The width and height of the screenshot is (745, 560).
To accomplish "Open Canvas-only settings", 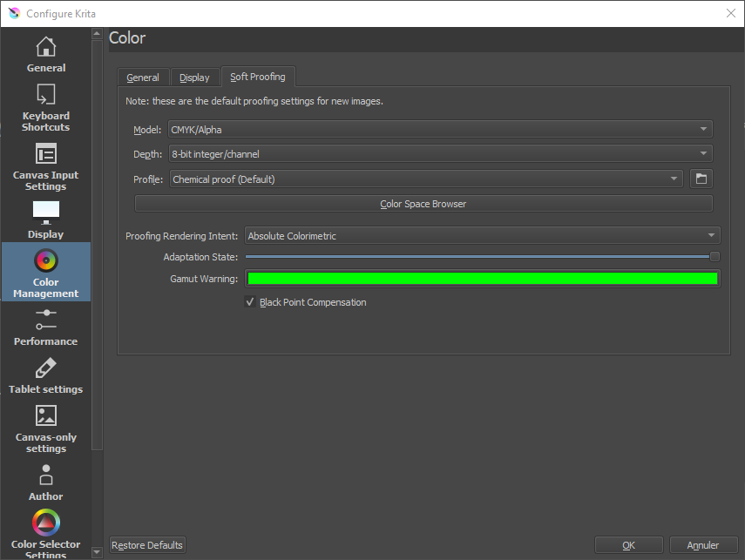I will pyautogui.click(x=45, y=428).
